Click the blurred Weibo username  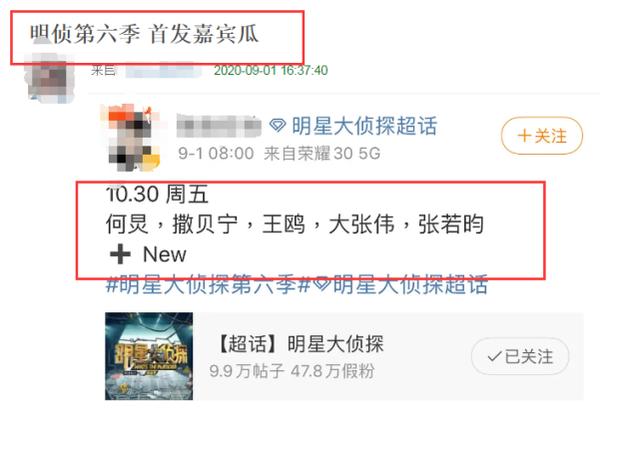coord(218,126)
